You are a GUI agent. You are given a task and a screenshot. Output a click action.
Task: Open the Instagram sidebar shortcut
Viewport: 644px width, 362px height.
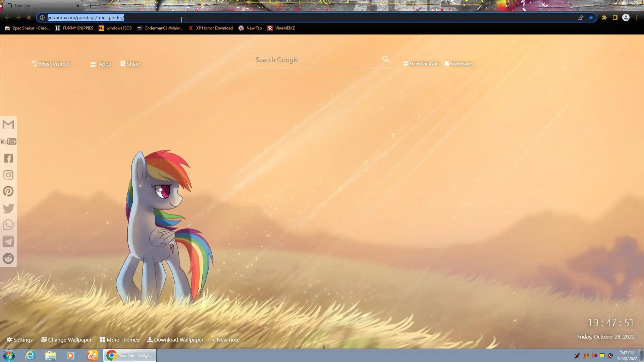tap(8, 175)
